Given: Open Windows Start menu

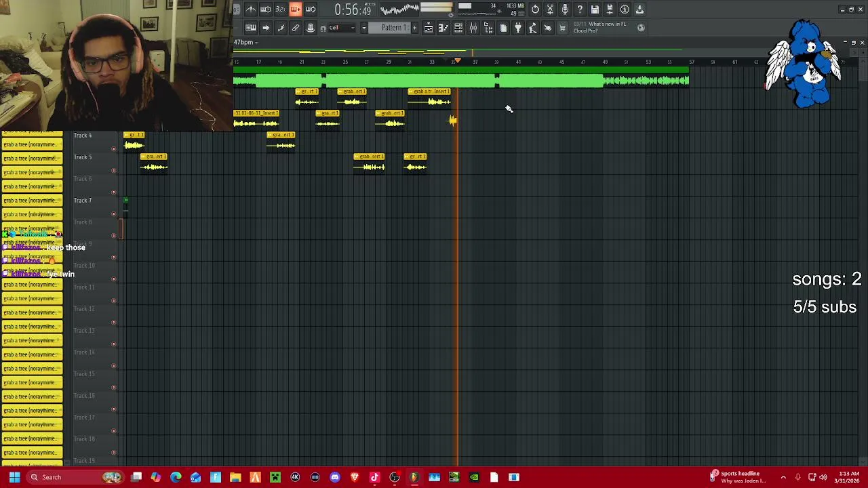Looking at the screenshot, I should click(x=14, y=477).
